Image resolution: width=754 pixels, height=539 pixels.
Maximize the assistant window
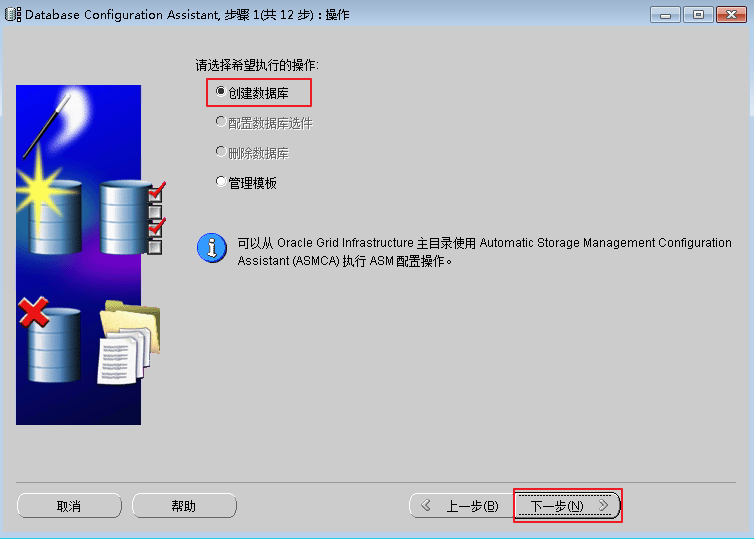pos(697,14)
